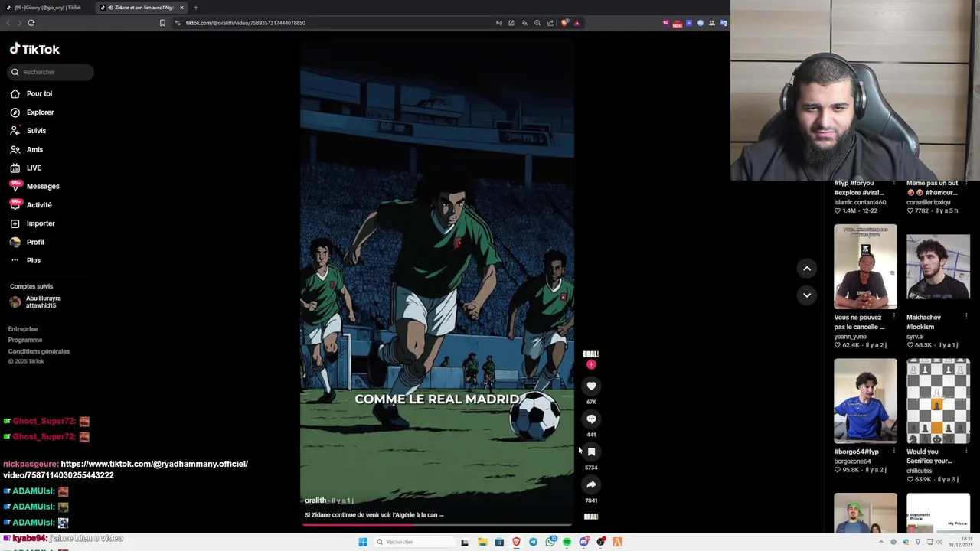Click the Windows taskbar Rechercher box

click(413, 542)
